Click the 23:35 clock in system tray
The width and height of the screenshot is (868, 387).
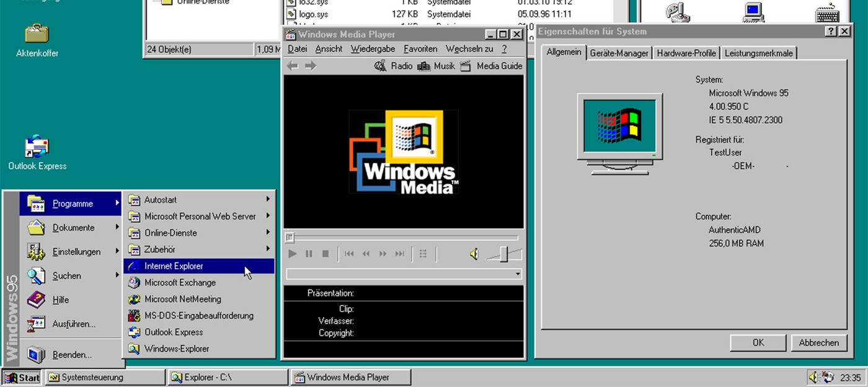pos(850,378)
